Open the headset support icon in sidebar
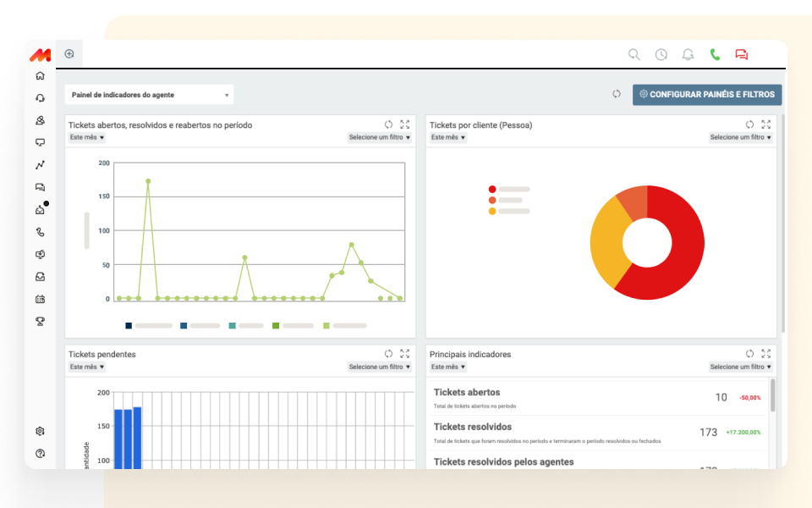The width and height of the screenshot is (812, 508). [x=40, y=98]
